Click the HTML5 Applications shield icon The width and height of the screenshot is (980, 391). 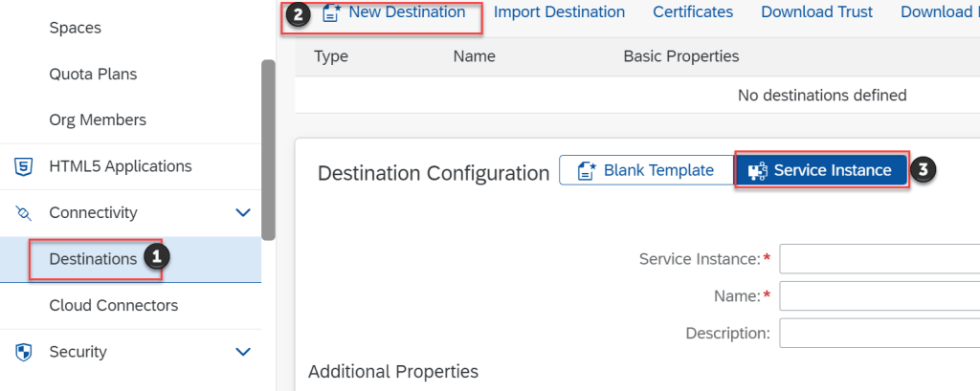point(24,166)
